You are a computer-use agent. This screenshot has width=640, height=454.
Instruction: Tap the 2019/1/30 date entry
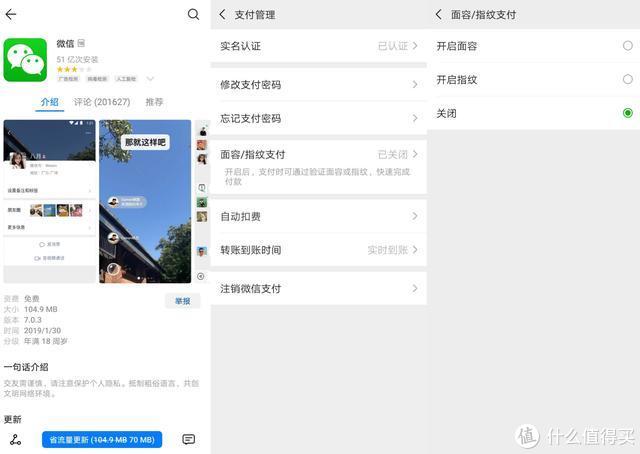pos(42,330)
